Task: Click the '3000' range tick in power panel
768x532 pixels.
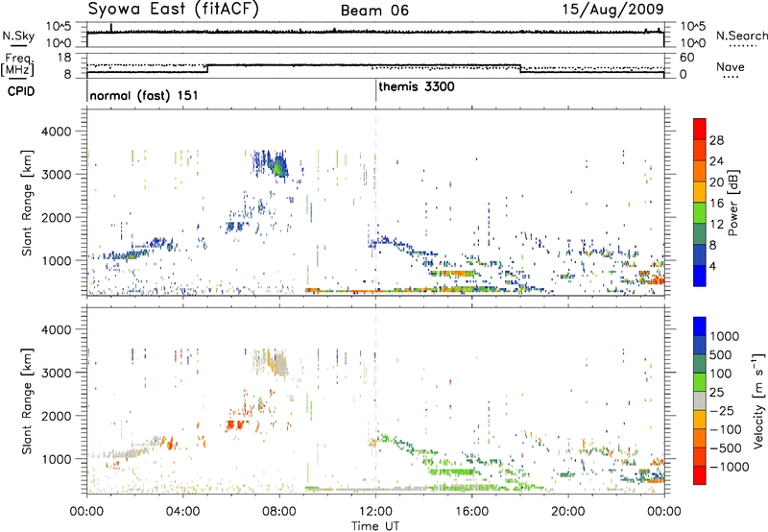Action: click(57, 175)
